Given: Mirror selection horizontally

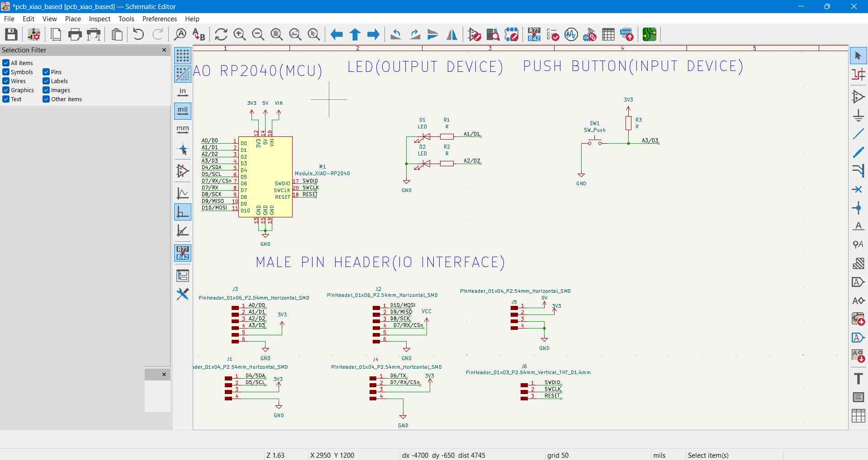Looking at the screenshot, I should tap(452, 34).
